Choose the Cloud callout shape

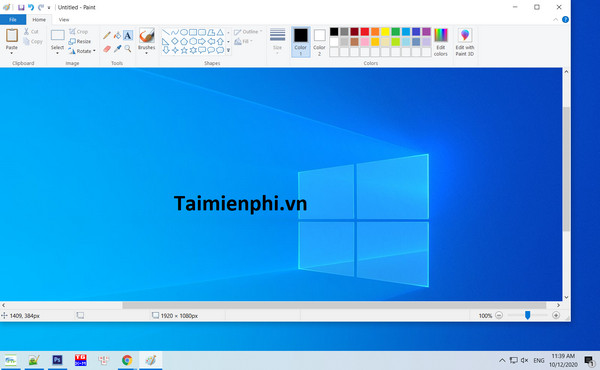pos(220,50)
